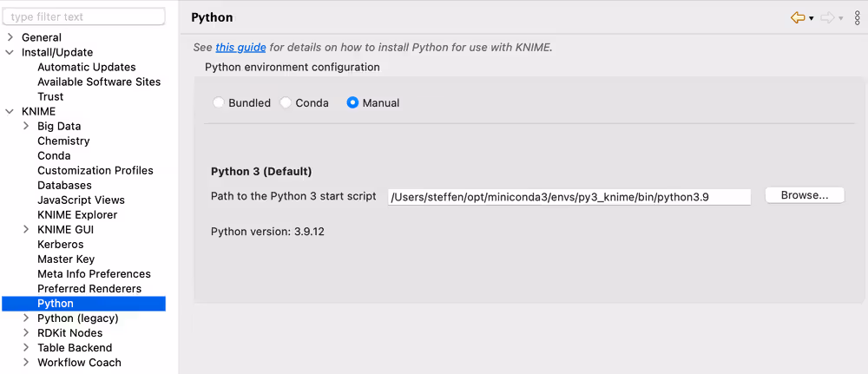Open the Workflow Coach preferences
This screenshot has height=374, width=868.
coord(79,362)
